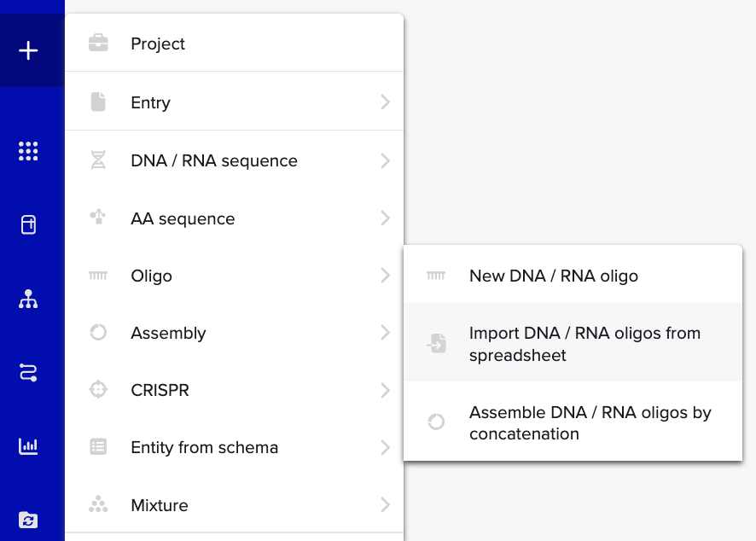
Task: Open the Insights bar chart icon in sidebar
Action: pos(29,445)
